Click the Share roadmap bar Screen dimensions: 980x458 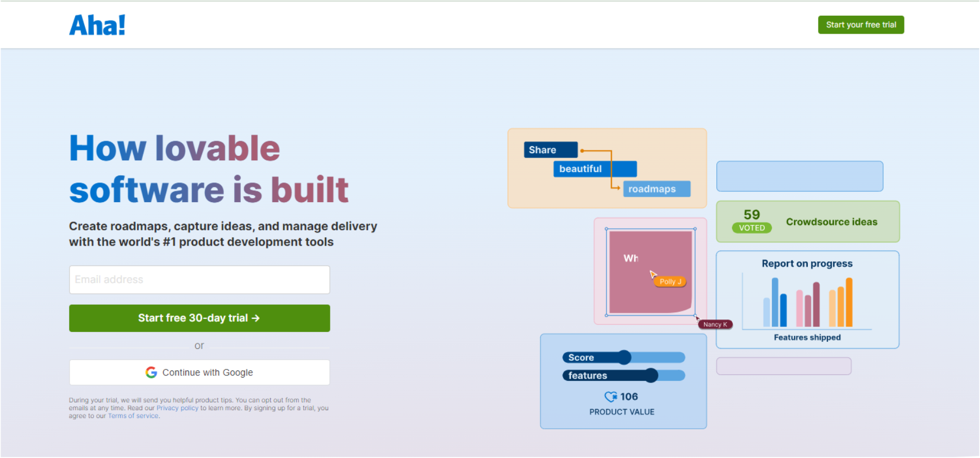551,150
